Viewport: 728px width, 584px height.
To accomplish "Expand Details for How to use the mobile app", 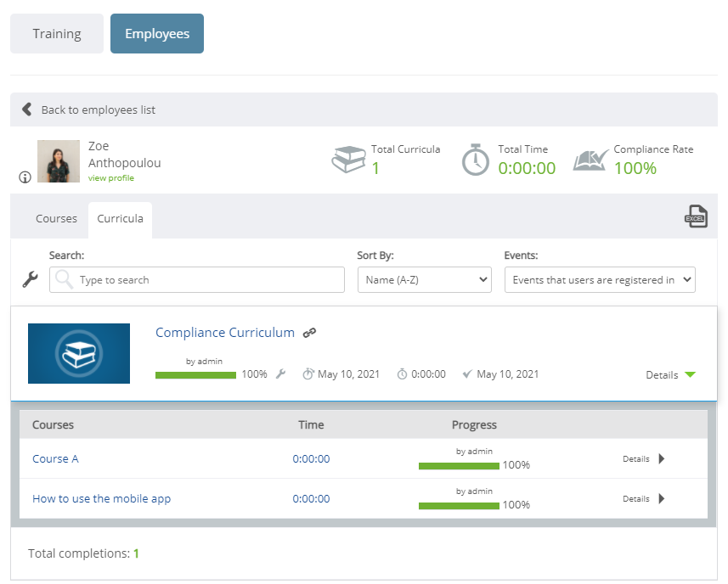I will pyautogui.click(x=644, y=498).
